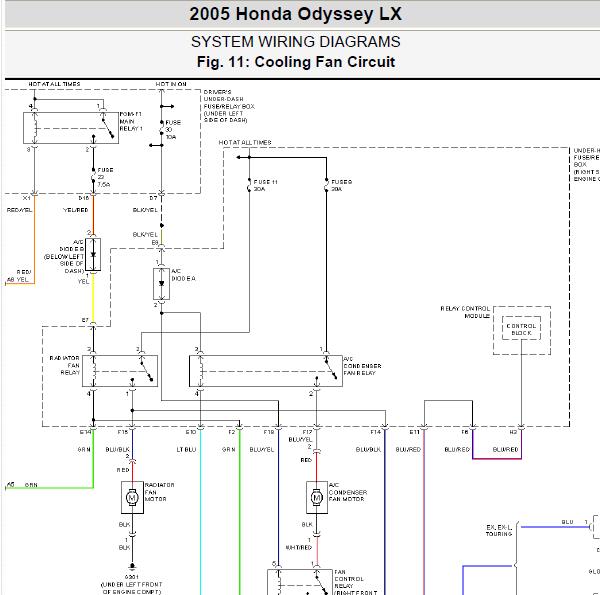Click the 'LT BLU' wire label

tap(186, 449)
